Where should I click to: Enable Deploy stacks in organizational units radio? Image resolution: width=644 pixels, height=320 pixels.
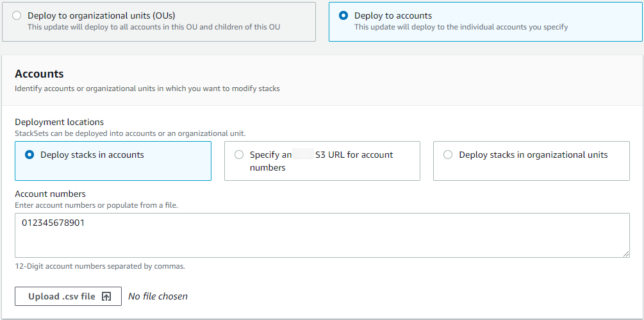coord(448,155)
